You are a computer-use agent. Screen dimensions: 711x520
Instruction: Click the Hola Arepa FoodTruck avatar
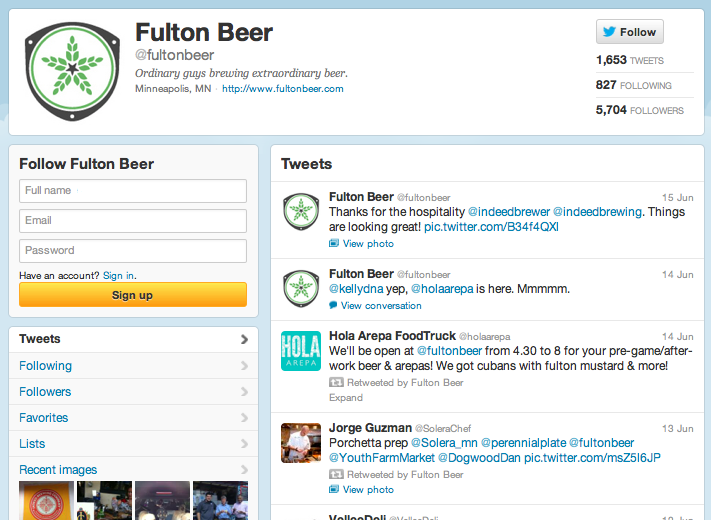tap(301, 351)
